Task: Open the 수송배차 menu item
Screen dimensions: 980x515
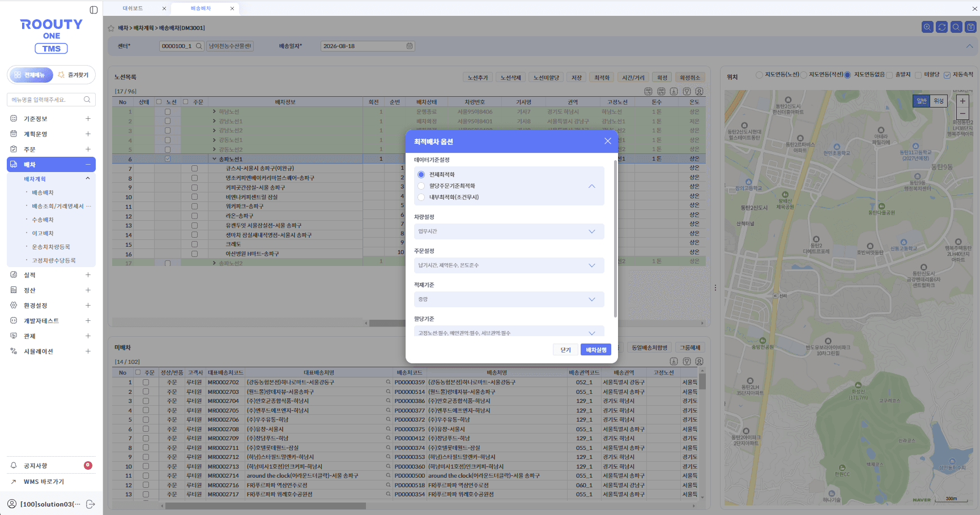Action: coord(42,220)
